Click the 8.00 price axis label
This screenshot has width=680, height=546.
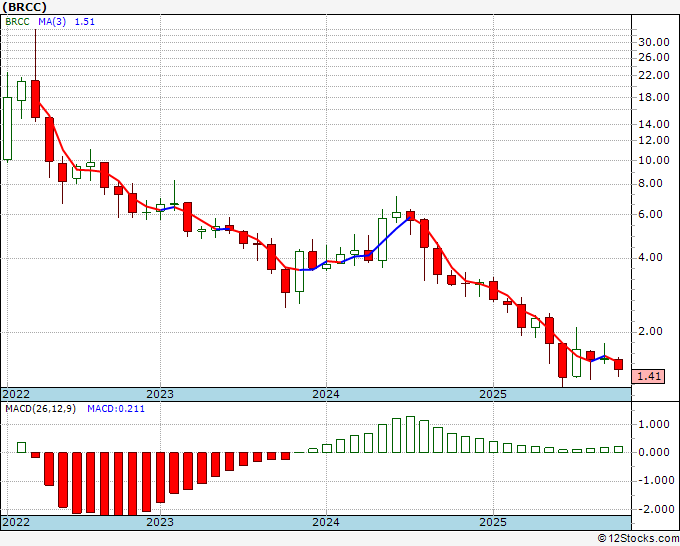pos(651,183)
